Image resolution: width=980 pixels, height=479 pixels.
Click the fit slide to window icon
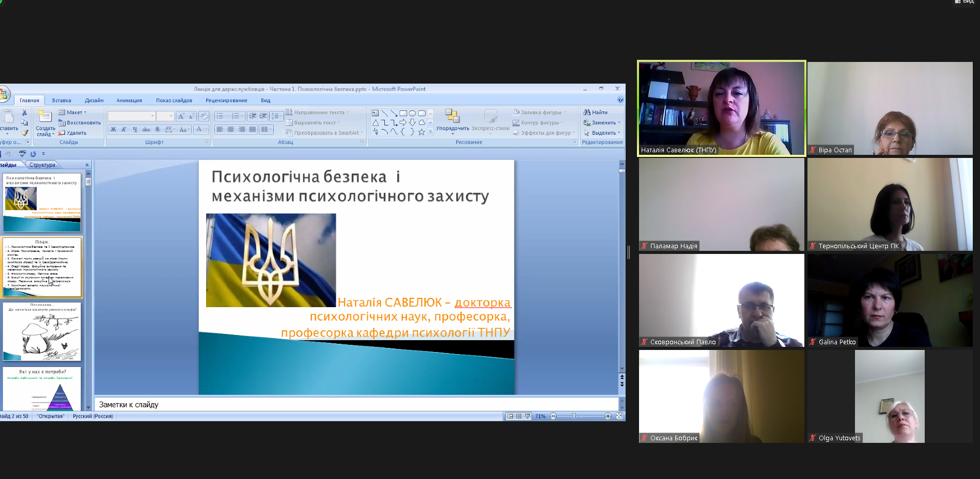pyautogui.click(x=619, y=416)
